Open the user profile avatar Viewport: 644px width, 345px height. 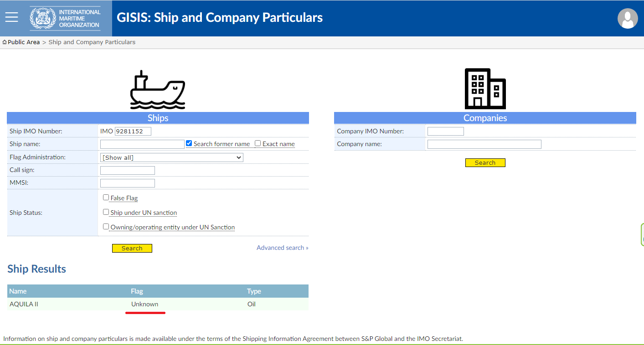[627, 18]
